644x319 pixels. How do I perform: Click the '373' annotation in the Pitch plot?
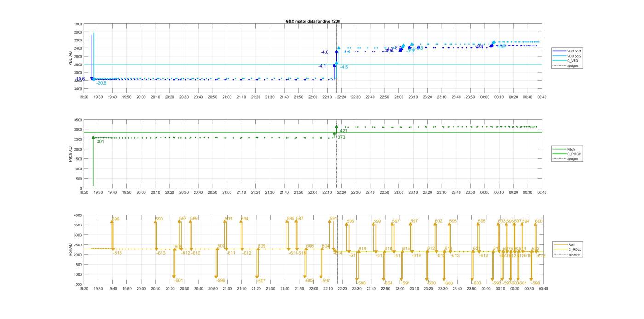click(341, 138)
